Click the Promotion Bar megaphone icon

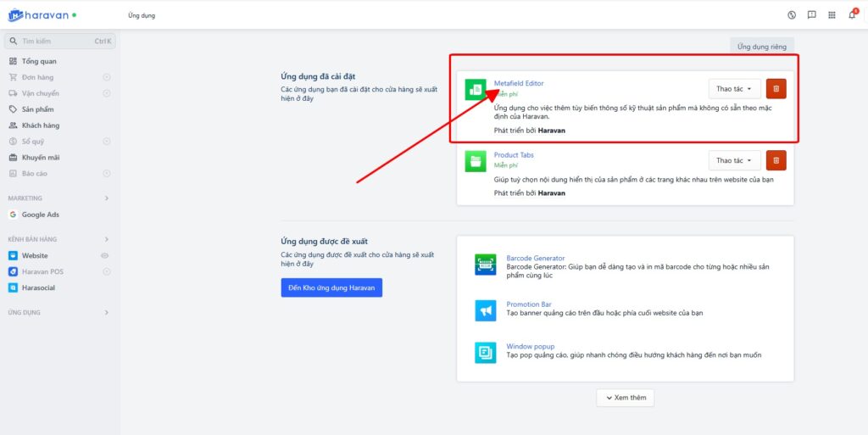tap(486, 310)
